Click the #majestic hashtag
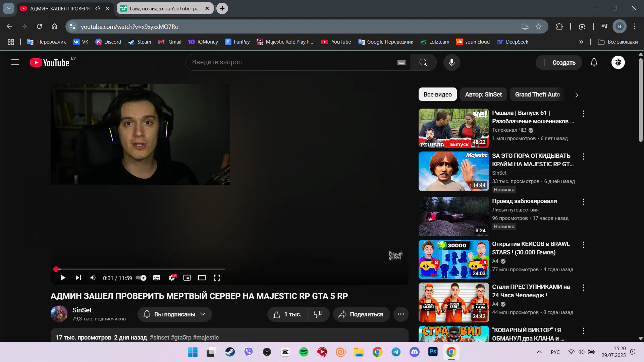This screenshot has width=644, height=362. (206, 338)
